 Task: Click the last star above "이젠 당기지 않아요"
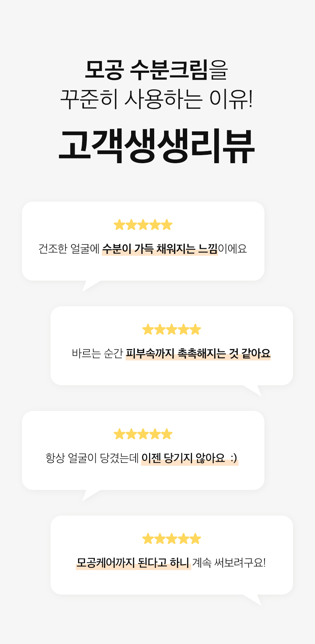(167, 434)
